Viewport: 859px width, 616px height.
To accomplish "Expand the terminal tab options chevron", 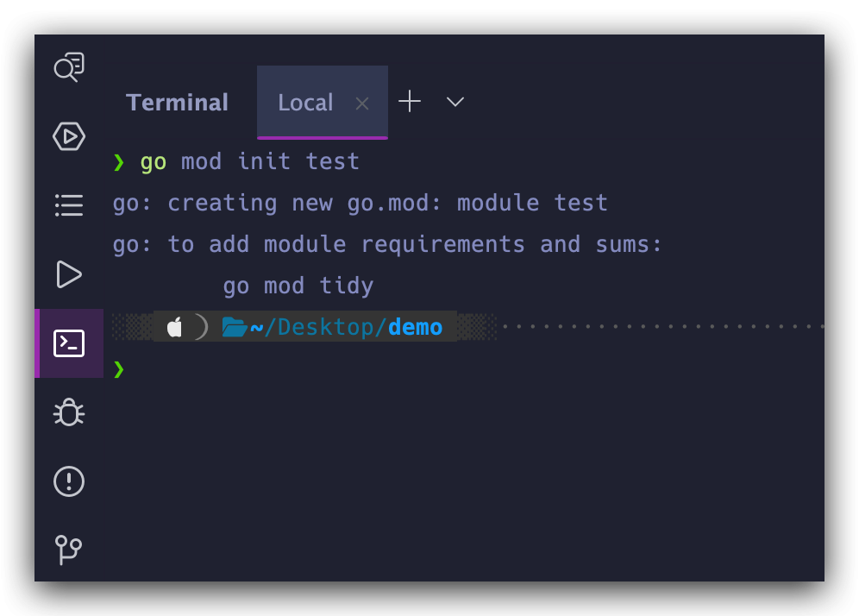I will coord(455,102).
